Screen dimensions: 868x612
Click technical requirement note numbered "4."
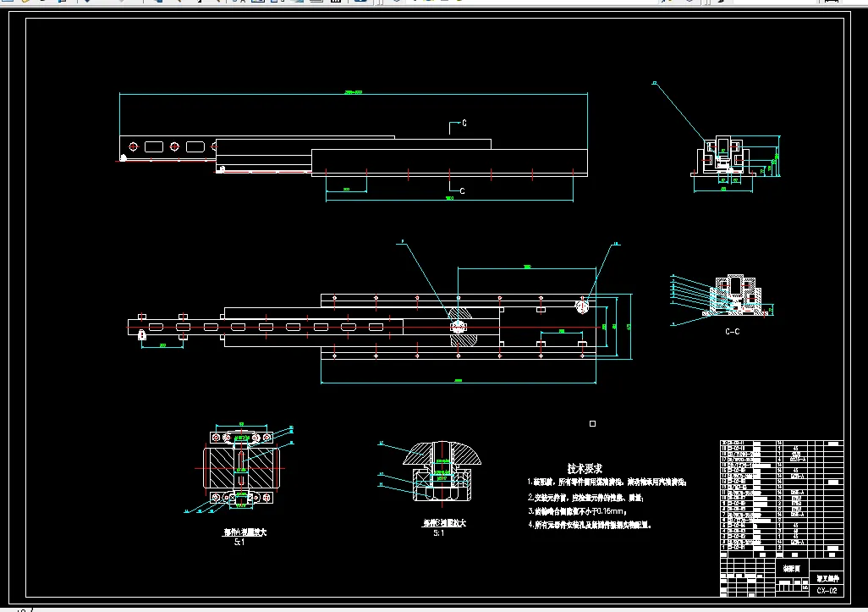[590, 525]
